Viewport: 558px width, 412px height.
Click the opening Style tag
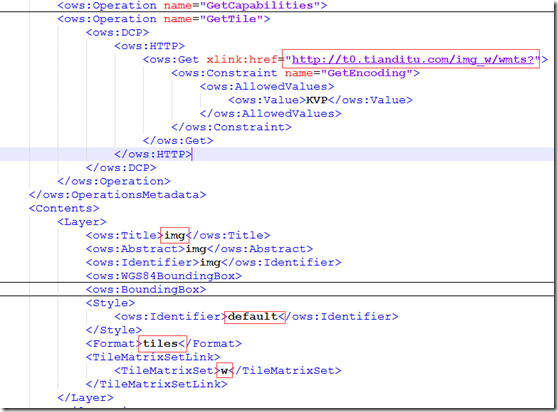[x=110, y=303]
